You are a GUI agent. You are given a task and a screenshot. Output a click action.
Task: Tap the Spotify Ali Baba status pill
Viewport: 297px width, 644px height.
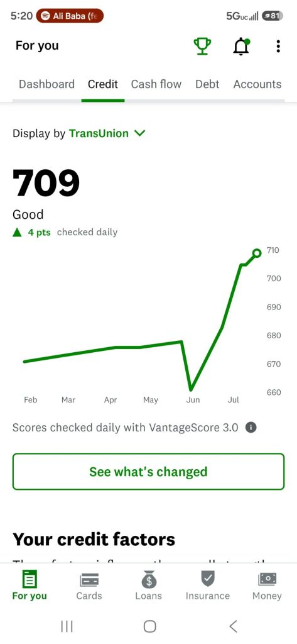click(x=70, y=16)
